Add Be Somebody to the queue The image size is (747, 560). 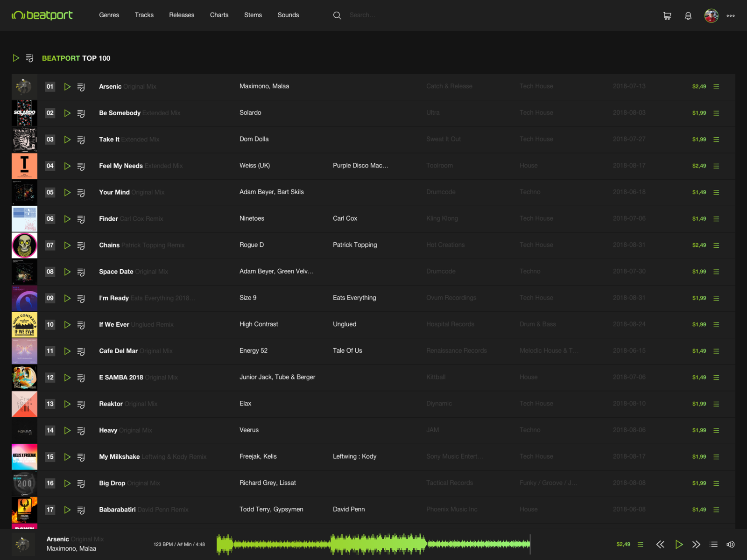click(81, 113)
